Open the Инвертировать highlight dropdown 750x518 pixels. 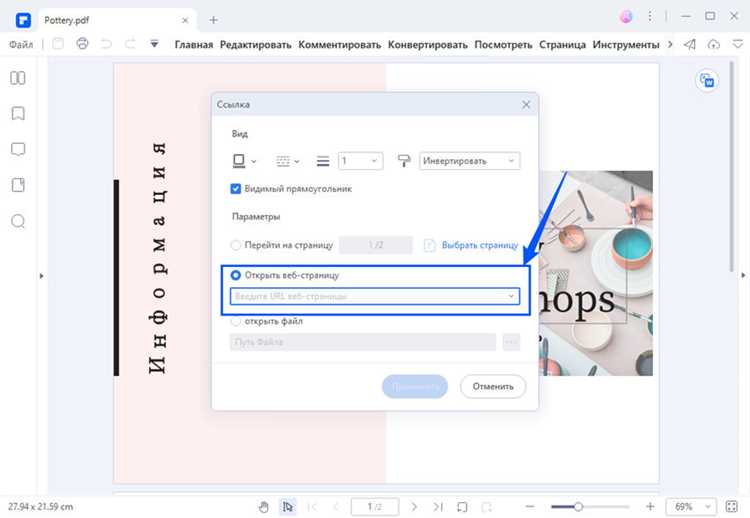click(470, 161)
